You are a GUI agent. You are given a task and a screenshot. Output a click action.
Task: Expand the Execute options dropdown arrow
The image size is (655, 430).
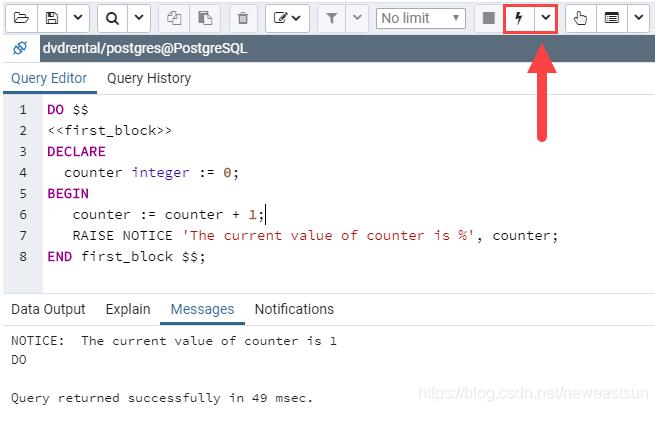pyautogui.click(x=545, y=18)
